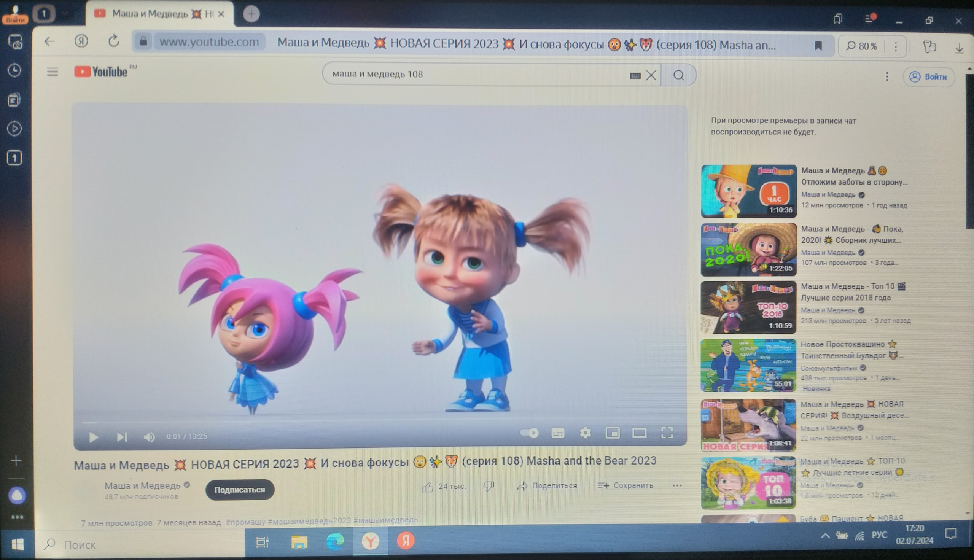Image resolution: width=974 pixels, height=560 pixels.
Task: Open the Пока, 2020 compilation video
Action: pyautogui.click(x=749, y=250)
